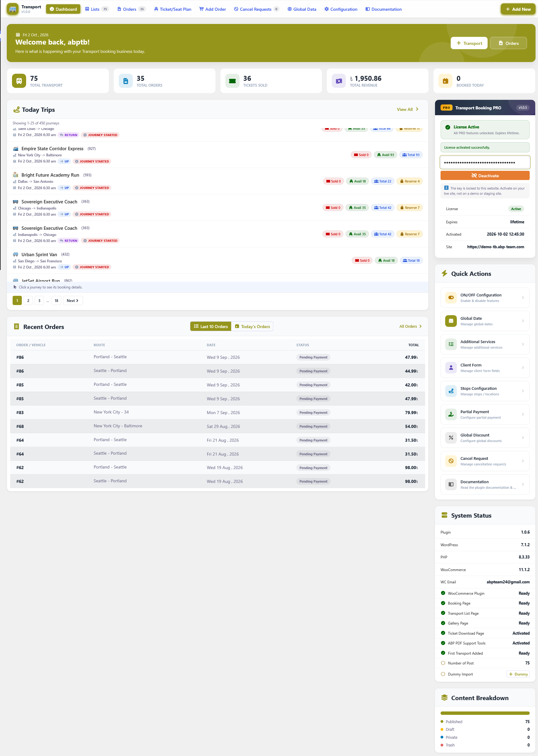Image resolution: width=538 pixels, height=756 pixels.
Task: Click the Content Breakdown layers icon
Action: [x=444, y=697]
